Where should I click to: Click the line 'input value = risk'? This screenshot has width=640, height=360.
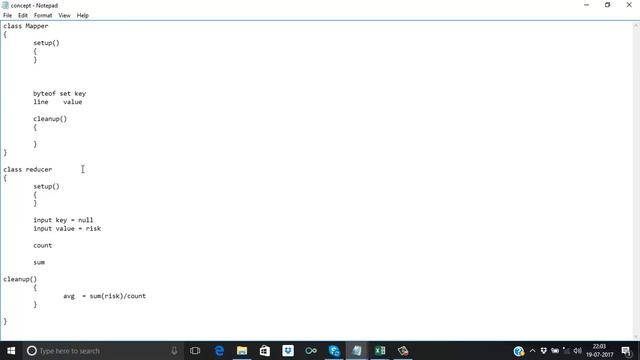click(x=67, y=229)
